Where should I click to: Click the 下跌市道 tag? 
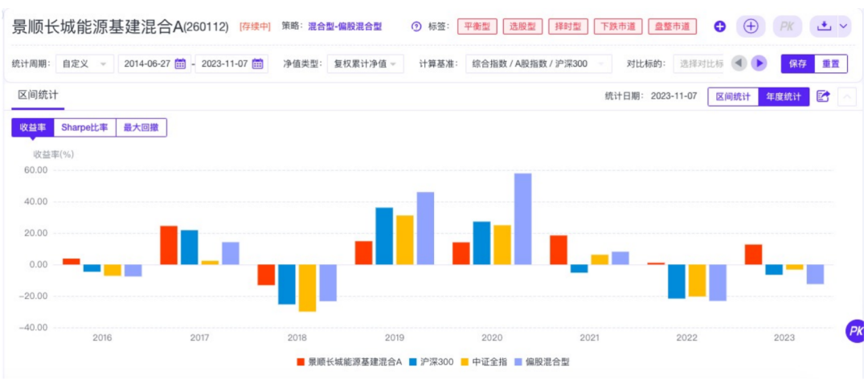(618, 27)
